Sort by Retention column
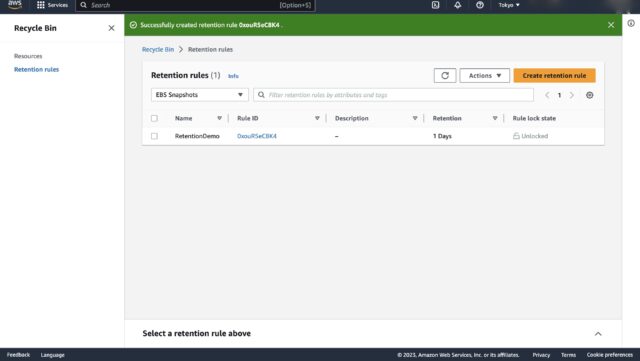This screenshot has height=361, width=640. pyautogui.click(x=495, y=118)
